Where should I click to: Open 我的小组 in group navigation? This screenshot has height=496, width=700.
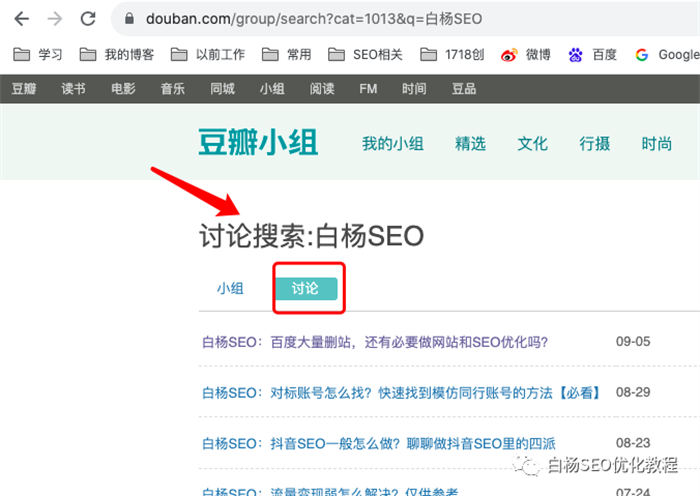(x=392, y=144)
